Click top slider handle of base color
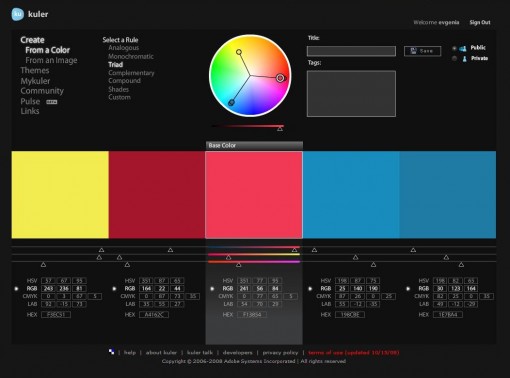Screen dimensions: 510x378 [295, 250]
